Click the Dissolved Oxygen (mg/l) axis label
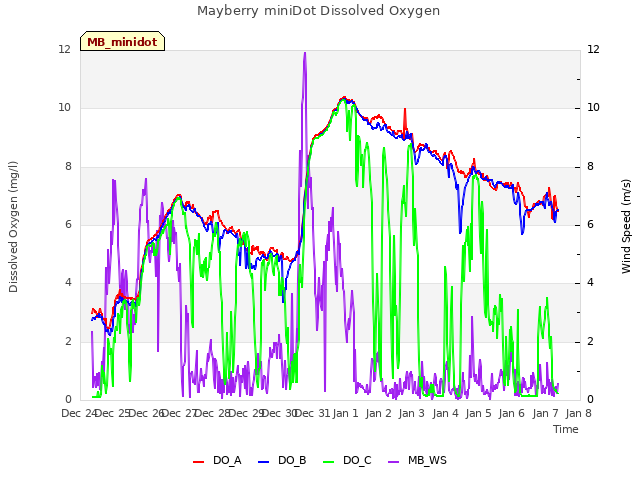Screen dimensions: 640x480 pyautogui.click(x=13, y=227)
